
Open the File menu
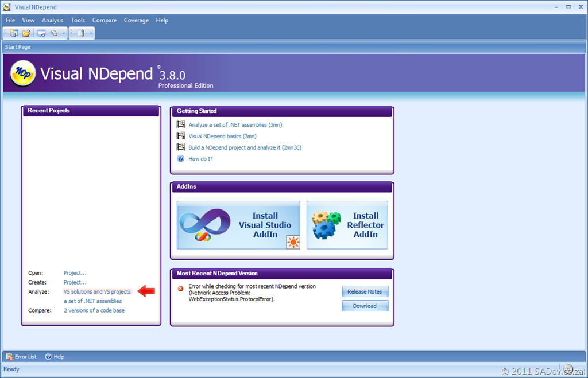point(10,20)
